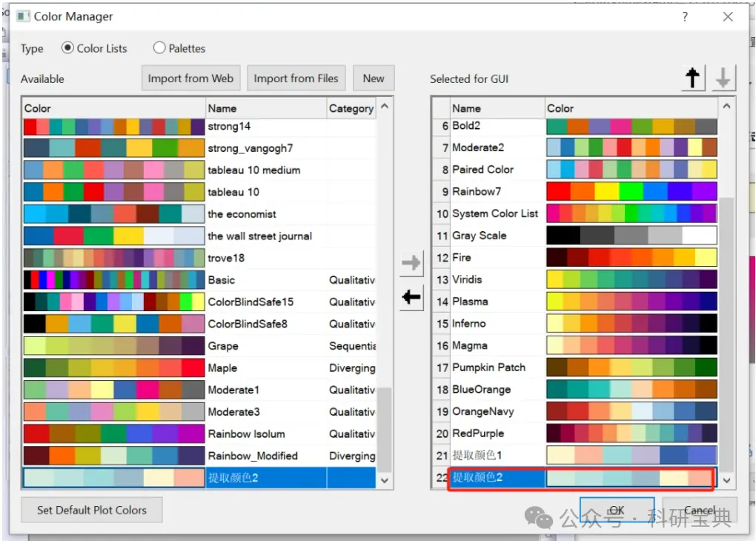Create a New color list
Viewport: 756px width, 549px height.
374,78
